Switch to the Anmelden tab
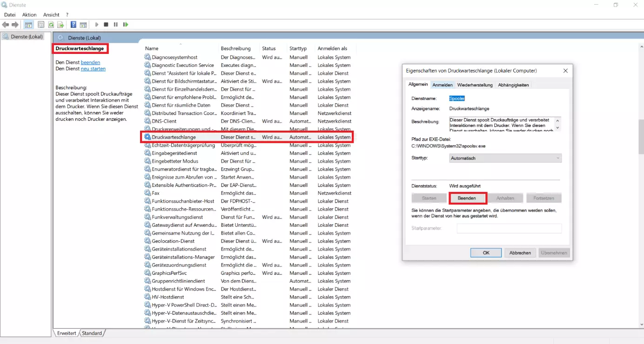This screenshot has height=344, width=644. [x=443, y=85]
